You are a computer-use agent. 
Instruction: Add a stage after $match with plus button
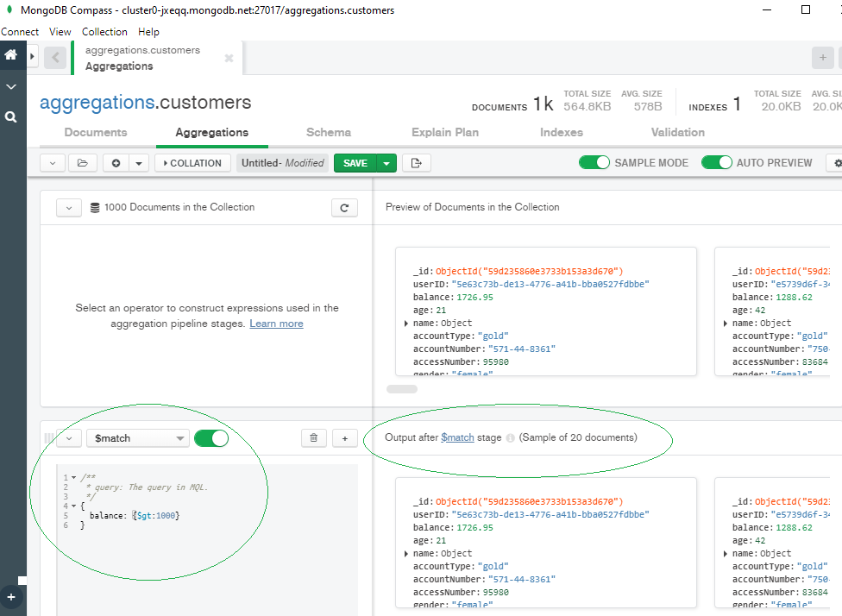pos(344,438)
